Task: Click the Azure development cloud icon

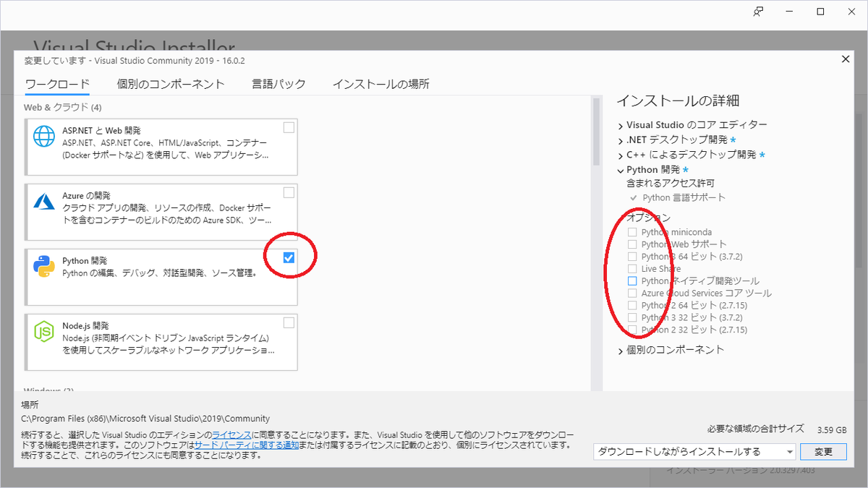Action: click(x=43, y=202)
